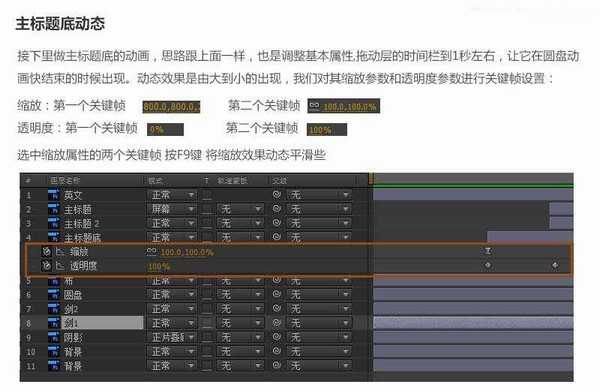This screenshot has height=391, width=600.
Task: Toggle T checkbox on 阴影 row
Action: click(x=207, y=337)
